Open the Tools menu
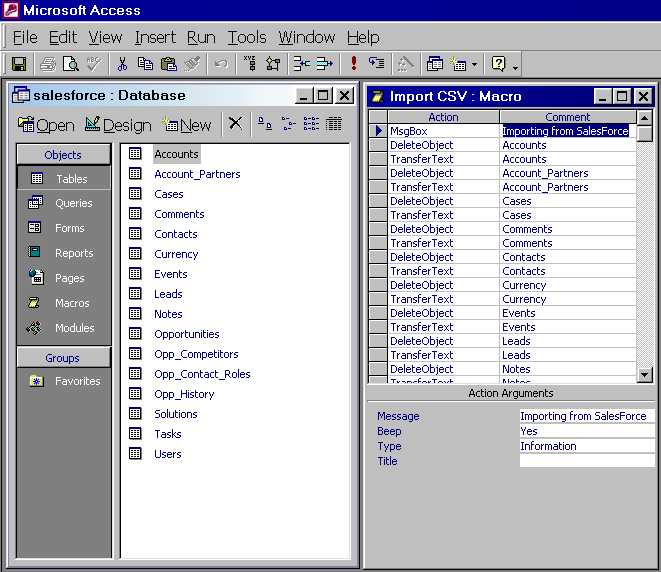 (246, 37)
